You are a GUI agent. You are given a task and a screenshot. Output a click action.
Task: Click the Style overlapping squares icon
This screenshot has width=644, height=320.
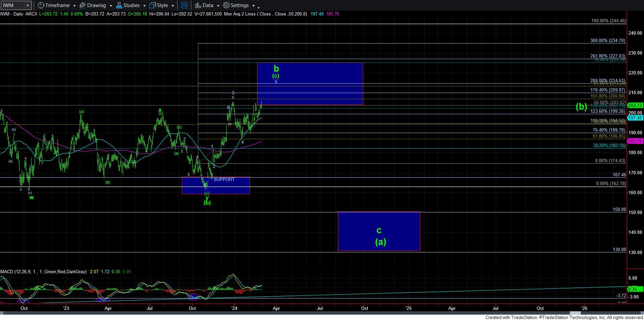(152, 5)
